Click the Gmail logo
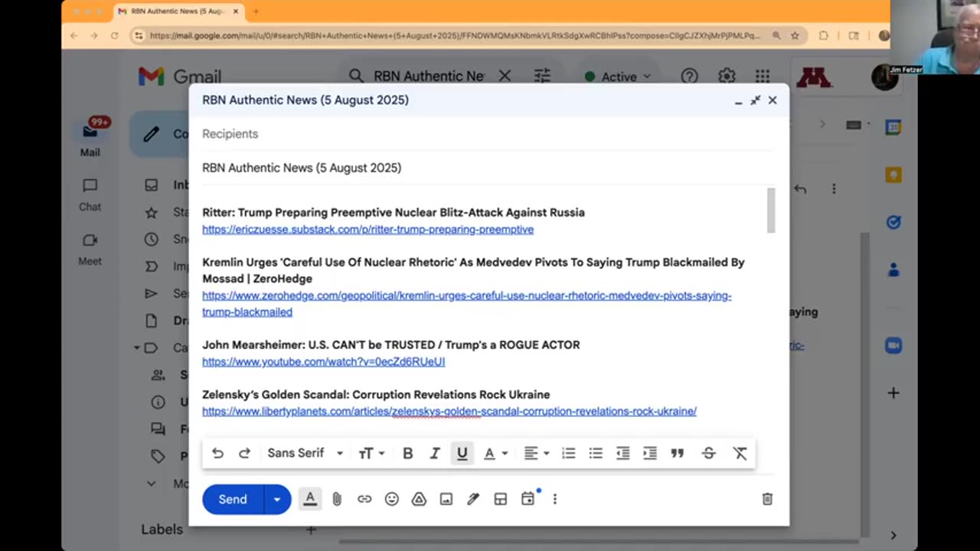This screenshot has width=980, height=551. [x=179, y=77]
